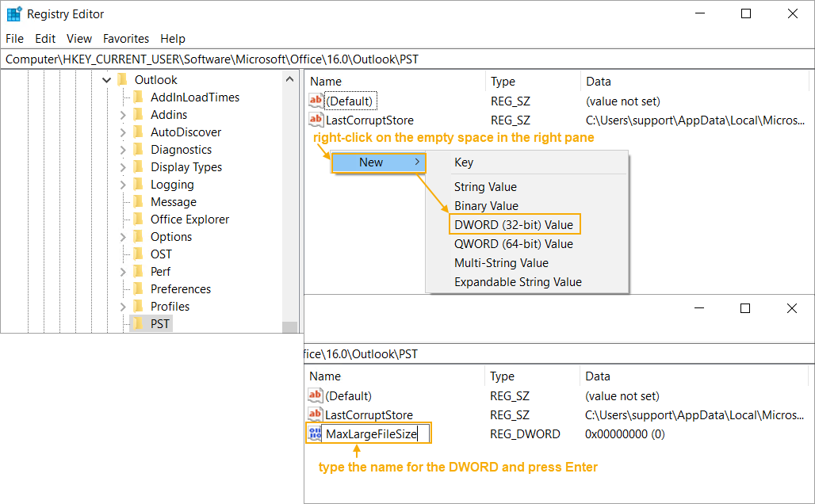815x504 pixels.
Task: Click the Addins folder icon
Action: click(x=138, y=114)
